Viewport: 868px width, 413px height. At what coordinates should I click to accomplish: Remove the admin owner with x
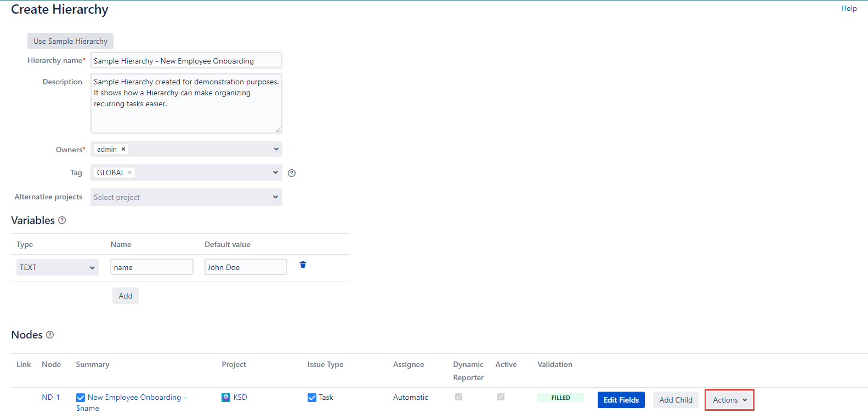click(x=123, y=149)
